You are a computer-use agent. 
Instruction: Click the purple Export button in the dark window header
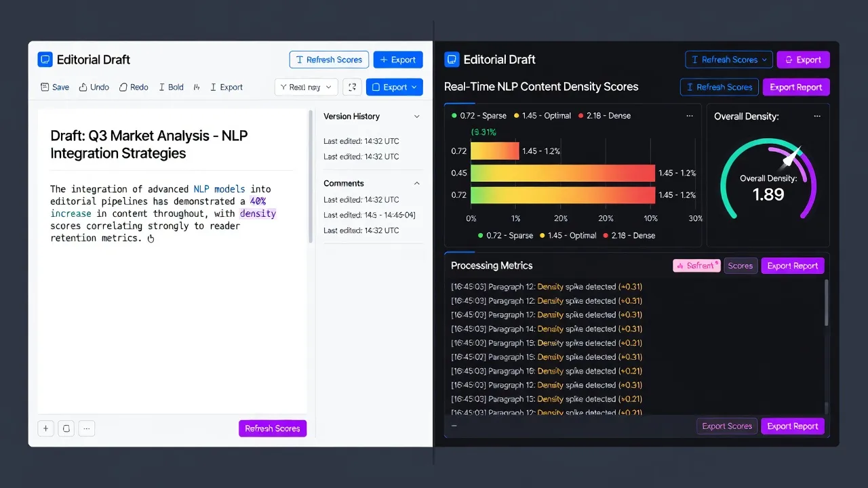click(x=803, y=60)
